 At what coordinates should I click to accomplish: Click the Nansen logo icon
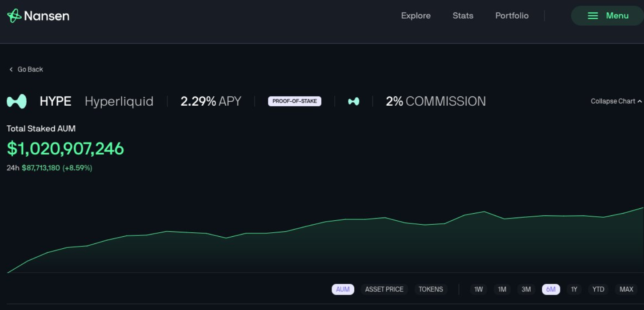[14, 16]
